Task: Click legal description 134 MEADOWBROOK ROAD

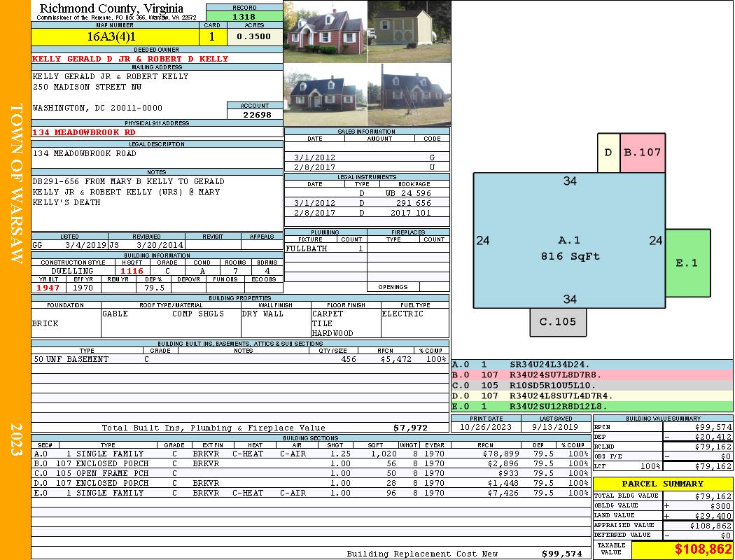Action: pos(85,154)
